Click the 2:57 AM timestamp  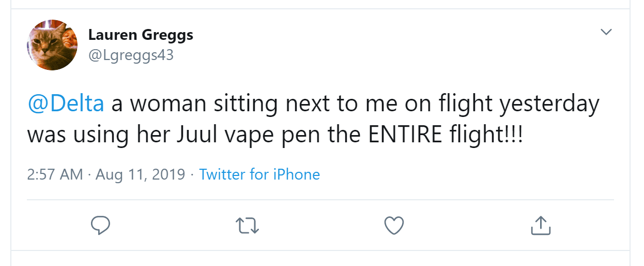point(55,174)
